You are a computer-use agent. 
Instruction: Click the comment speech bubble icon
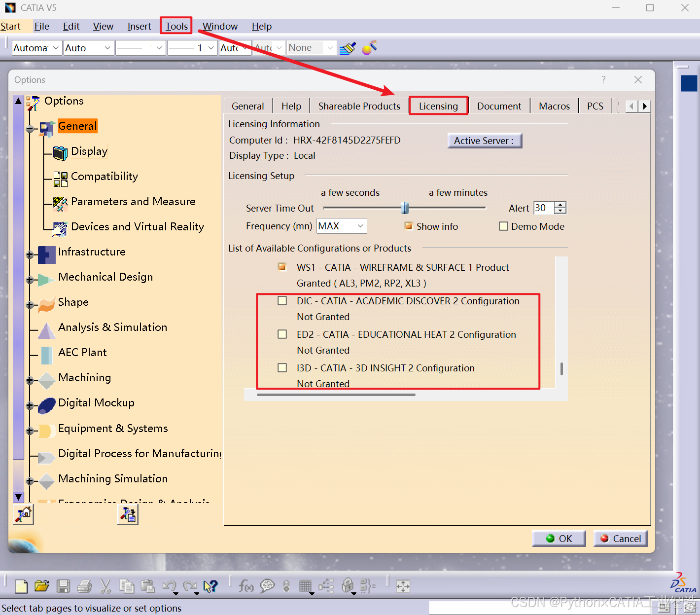[267, 586]
